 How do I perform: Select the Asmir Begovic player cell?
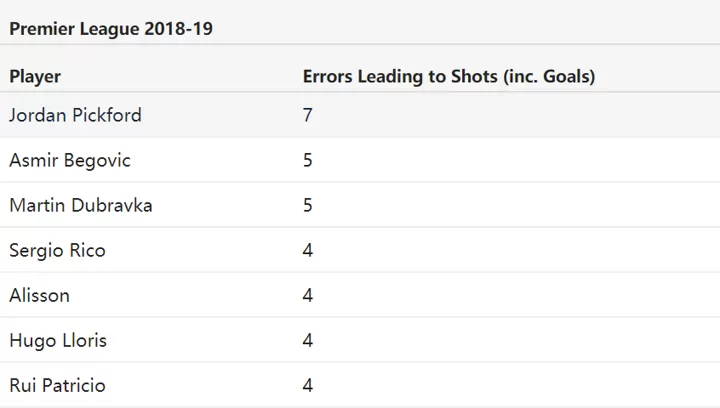click(x=70, y=160)
